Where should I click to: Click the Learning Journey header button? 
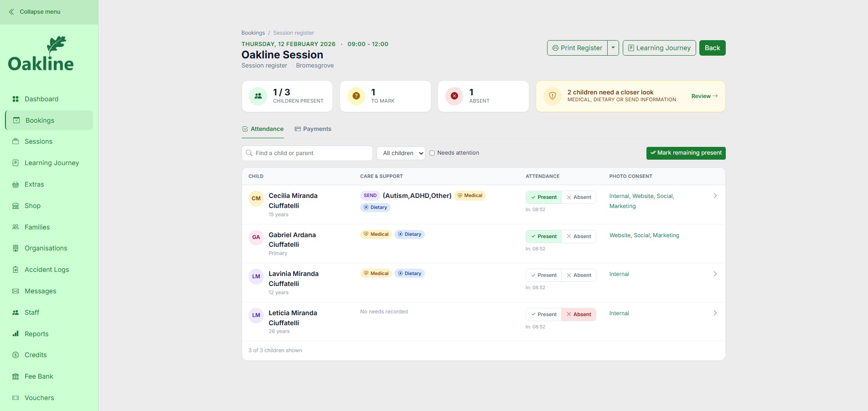click(x=659, y=48)
